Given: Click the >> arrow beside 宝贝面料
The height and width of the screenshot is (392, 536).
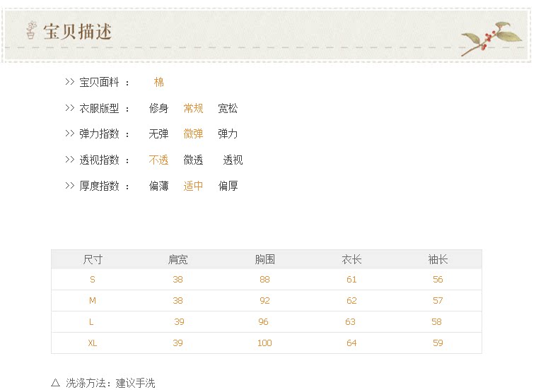Looking at the screenshot, I should click(x=69, y=82).
